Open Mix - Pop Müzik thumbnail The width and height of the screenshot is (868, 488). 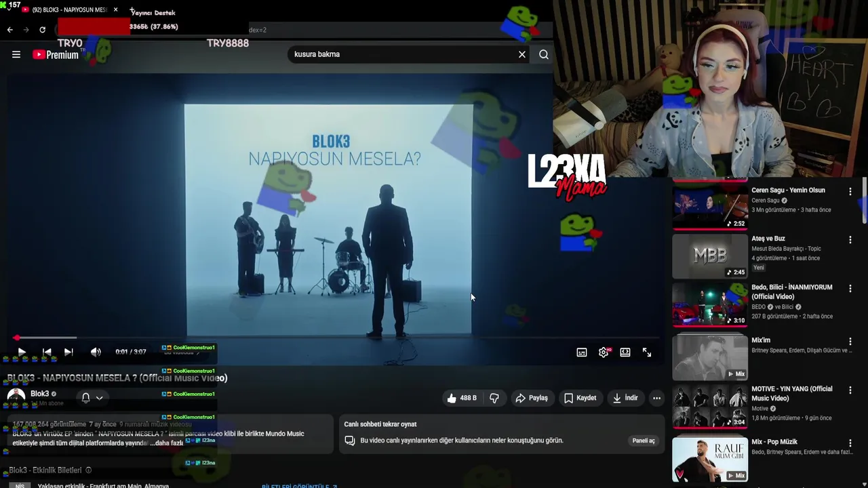(x=710, y=459)
